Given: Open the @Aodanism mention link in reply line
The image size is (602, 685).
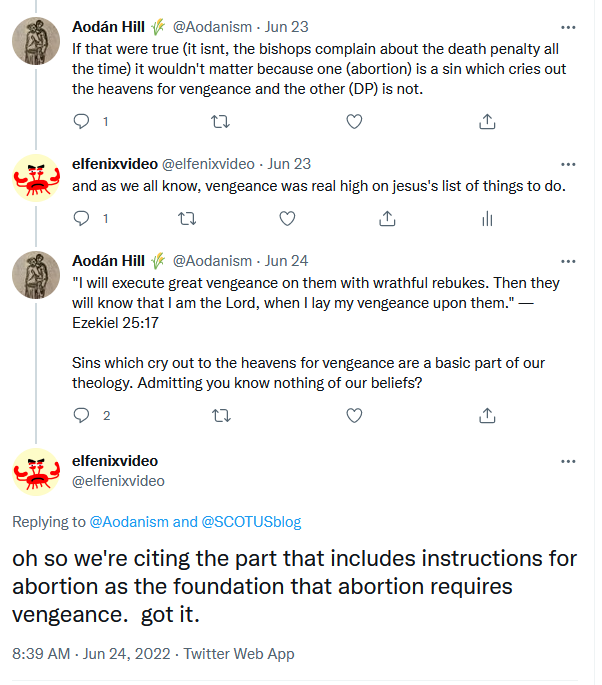Looking at the screenshot, I should pos(130,521).
